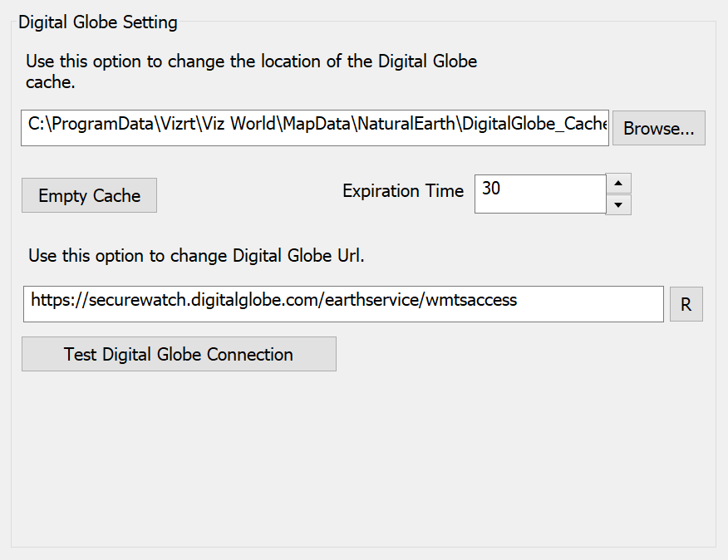Test the Digital Globe connection
Viewport: 728px width, 560px height.
[x=179, y=354]
